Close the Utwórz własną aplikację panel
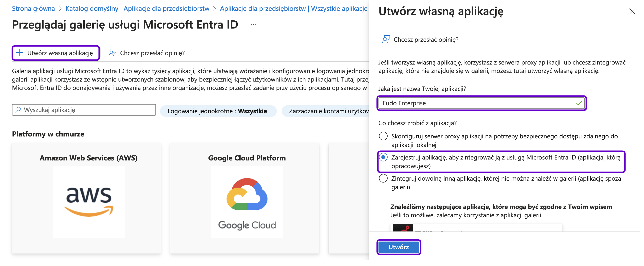 point(632,12)
